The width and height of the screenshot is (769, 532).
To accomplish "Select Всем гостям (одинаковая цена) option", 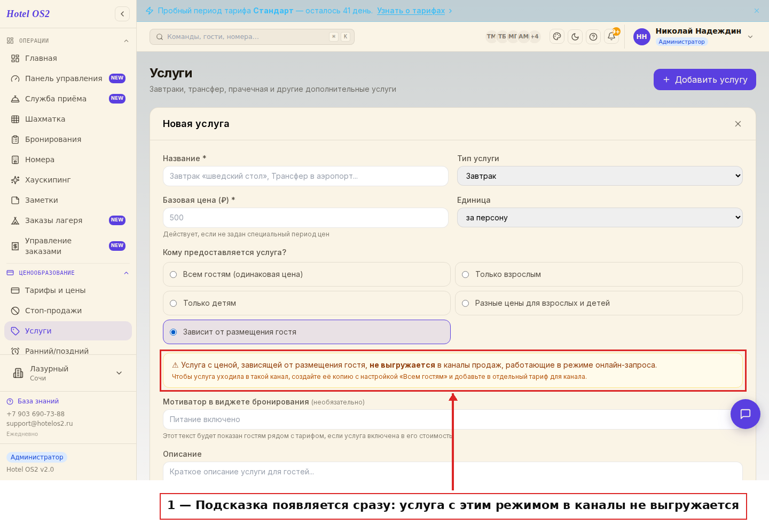I will tap(307, 274).
